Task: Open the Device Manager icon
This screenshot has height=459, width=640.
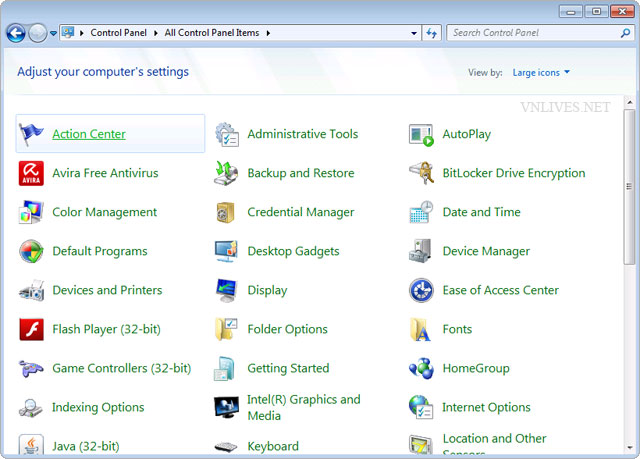Action: (x=420, y=251)
